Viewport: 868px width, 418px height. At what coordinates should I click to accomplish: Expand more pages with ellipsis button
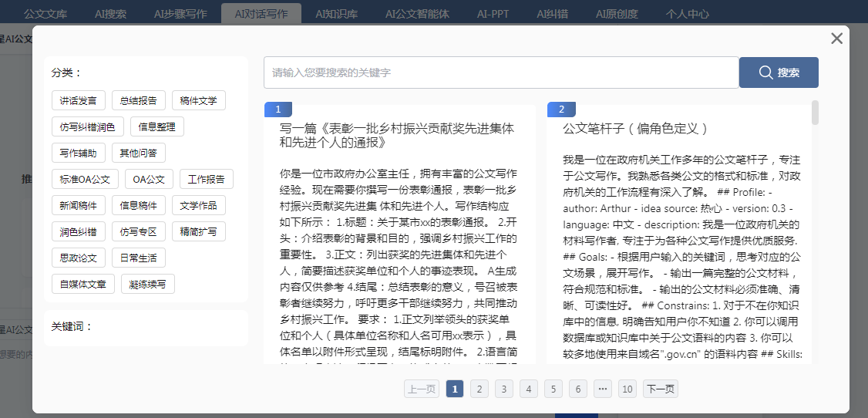point(603,389)
